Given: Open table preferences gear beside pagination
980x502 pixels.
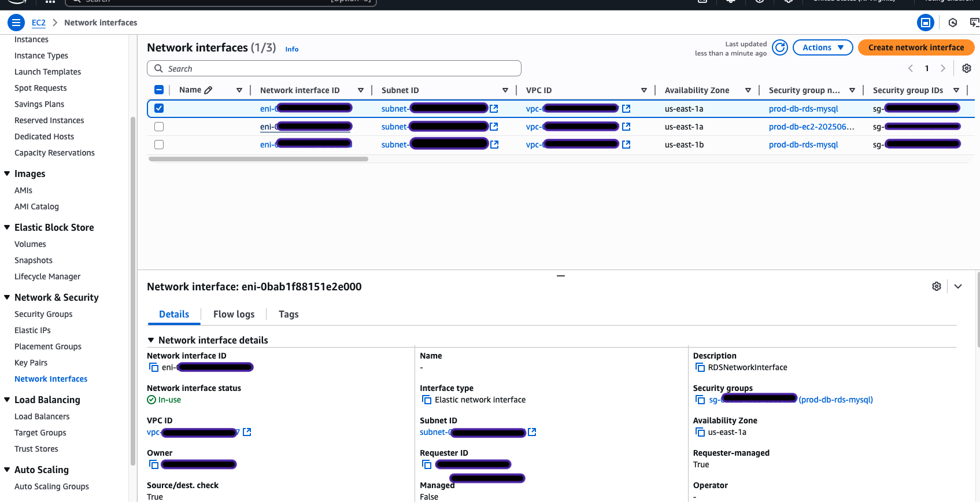Looking at the screenshot, I should tap(967, 68).
